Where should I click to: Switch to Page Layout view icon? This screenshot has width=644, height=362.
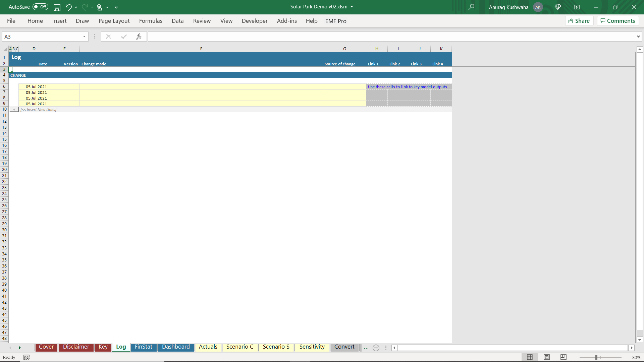click(x=547, y=357)
